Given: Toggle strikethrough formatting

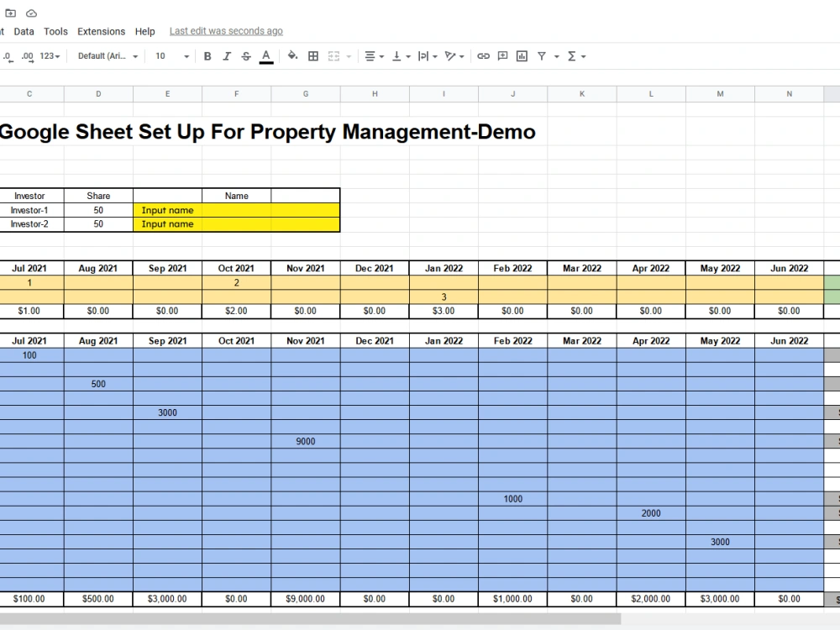Looking at the screenshot, I should coord(246,56).
